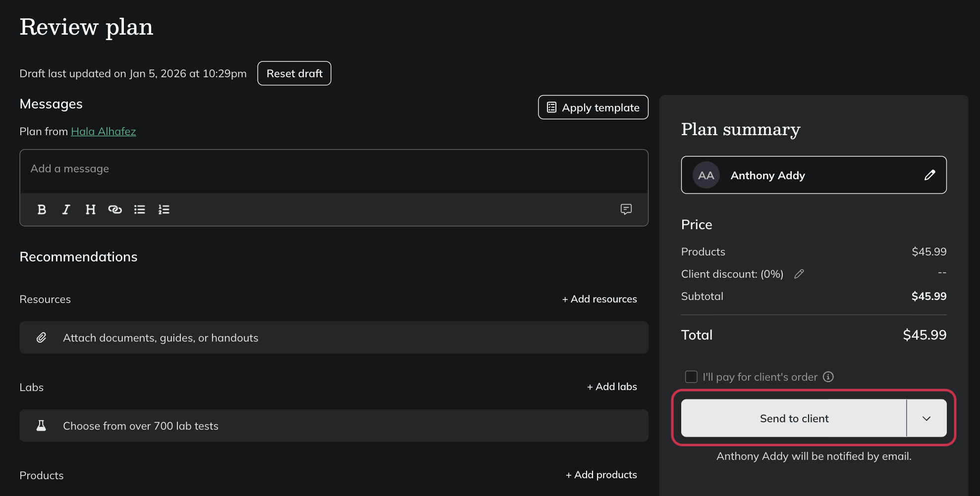This screenshot has height=496, width=980.
Task: Toggle bold formatting in message editor
Action: coord(42,209)
